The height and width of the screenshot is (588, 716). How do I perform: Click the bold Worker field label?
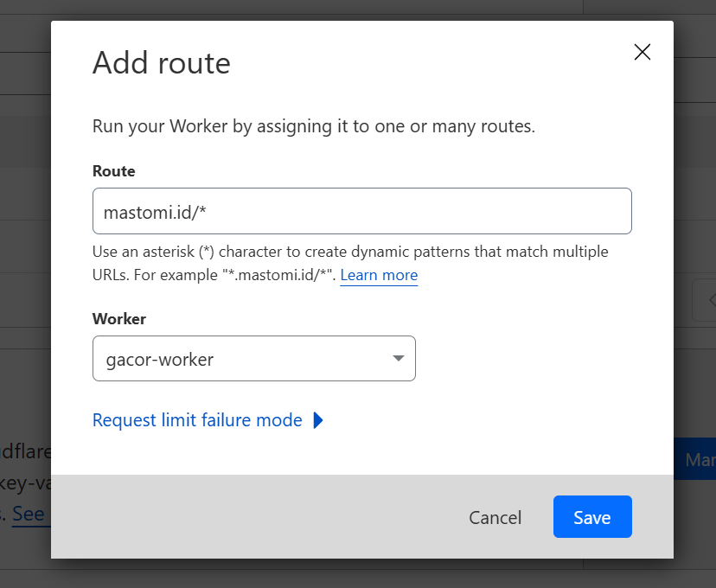pyautogui.click(x=119, y=319)
